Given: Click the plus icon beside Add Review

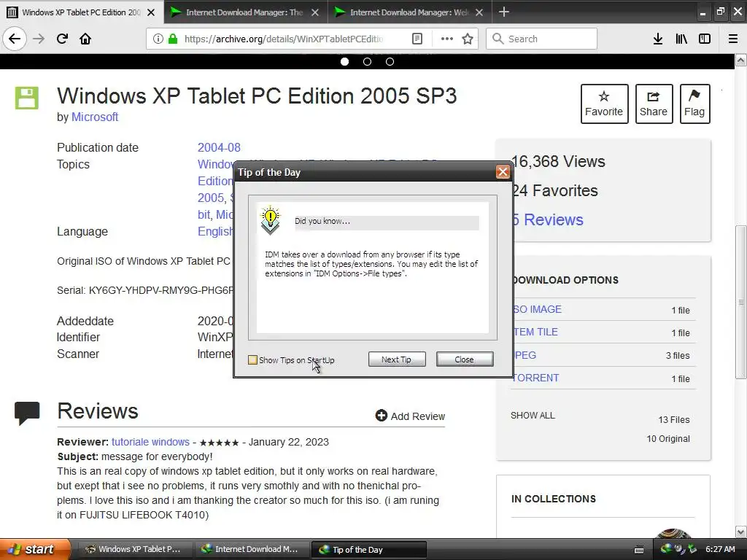Looking at the screenshot, I should [x=381, y=416].
